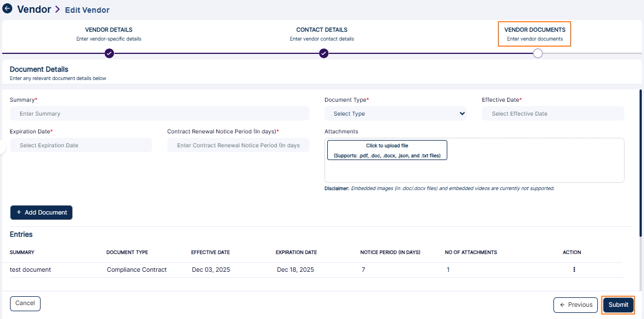Click the back arrow icon beside Vendor
This screenshot has width=644, height=319.
click(x=7, y=9)
